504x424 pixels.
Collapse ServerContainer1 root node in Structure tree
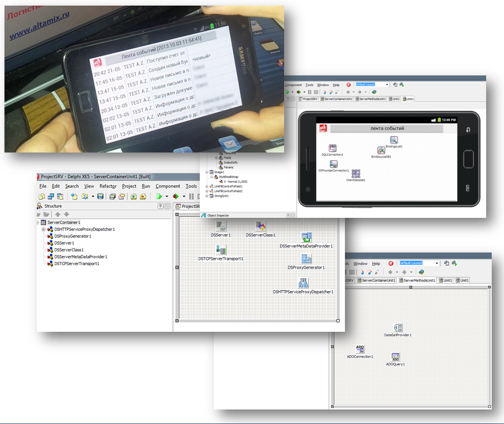[x=37, y=222]
